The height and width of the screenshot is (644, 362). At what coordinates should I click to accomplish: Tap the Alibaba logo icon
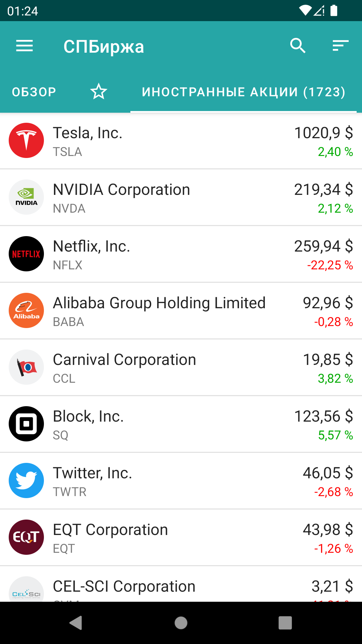click(x=26, y=311)
